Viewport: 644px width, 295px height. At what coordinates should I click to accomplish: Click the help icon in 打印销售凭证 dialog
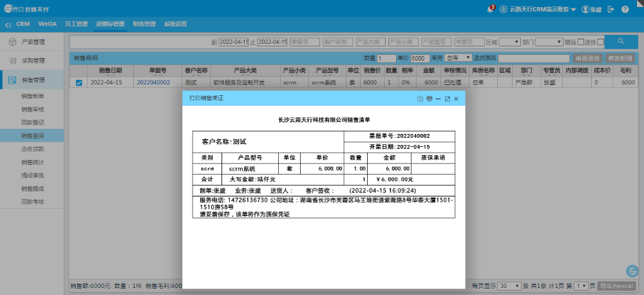pos(420,99)
